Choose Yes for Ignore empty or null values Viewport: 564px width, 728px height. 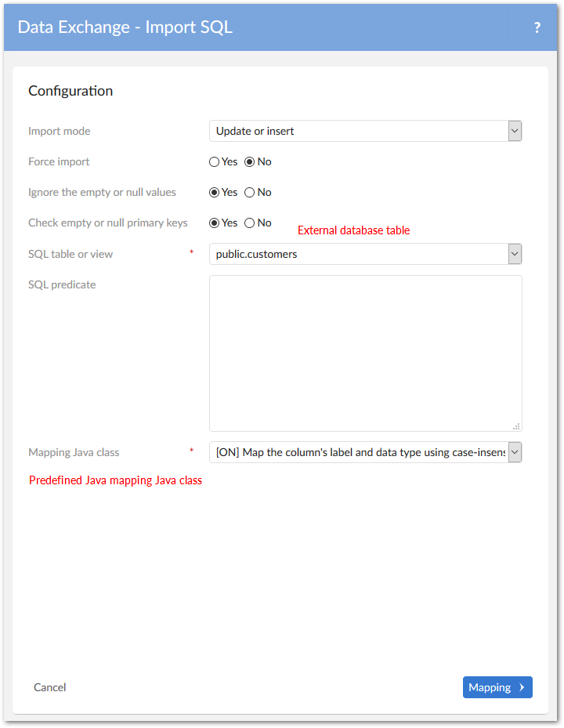215,193
